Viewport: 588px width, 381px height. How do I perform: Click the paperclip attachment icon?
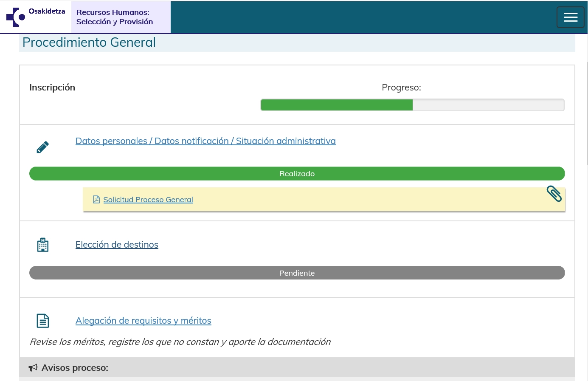(x=554, y=194)
